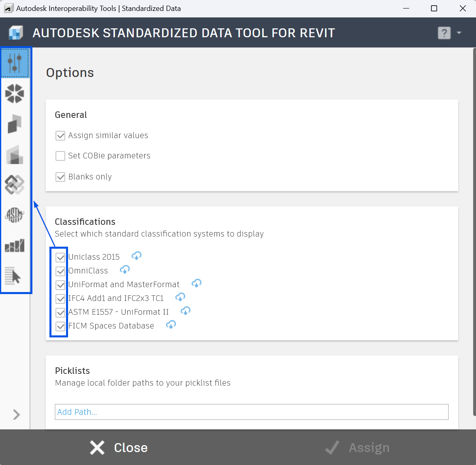Enable the Set COBie parameters checkbox
476x465 pixels.
[x=60, y=156]
